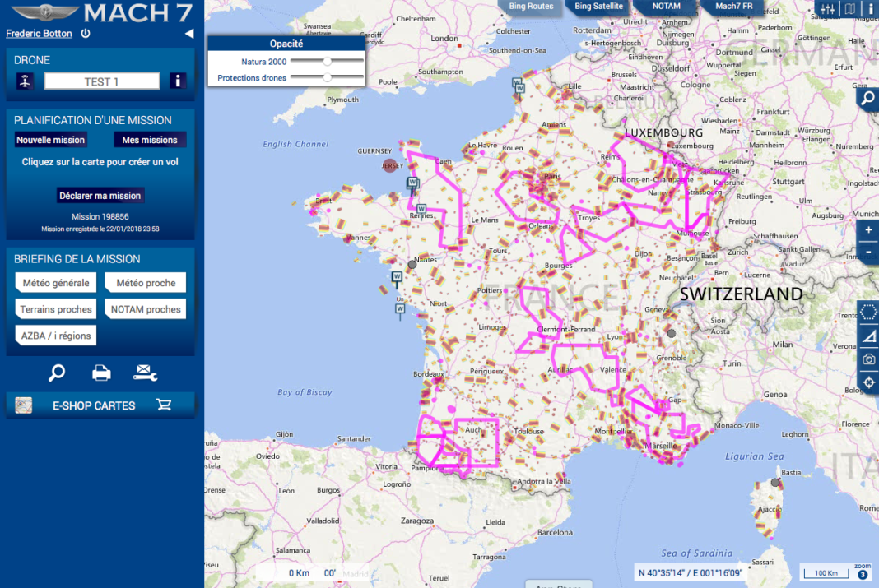Image resolution: width=879 pixels, height=588 pixels.
Task: Open the opacity sliders settings icon
Action: coord(827,9)
